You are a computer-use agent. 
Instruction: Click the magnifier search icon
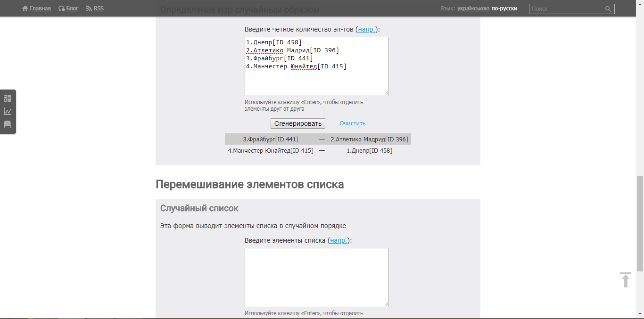pyautogui.click(x=608, y=9)
